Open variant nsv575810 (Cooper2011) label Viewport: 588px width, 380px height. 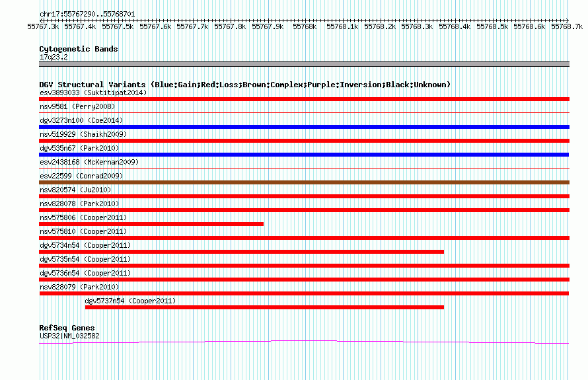coord(83,231)
